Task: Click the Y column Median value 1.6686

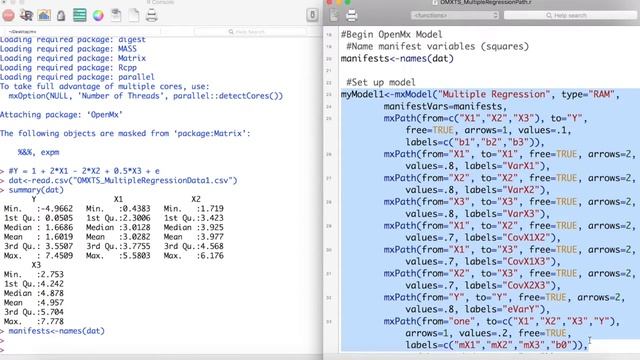Action: pos(59,227)
